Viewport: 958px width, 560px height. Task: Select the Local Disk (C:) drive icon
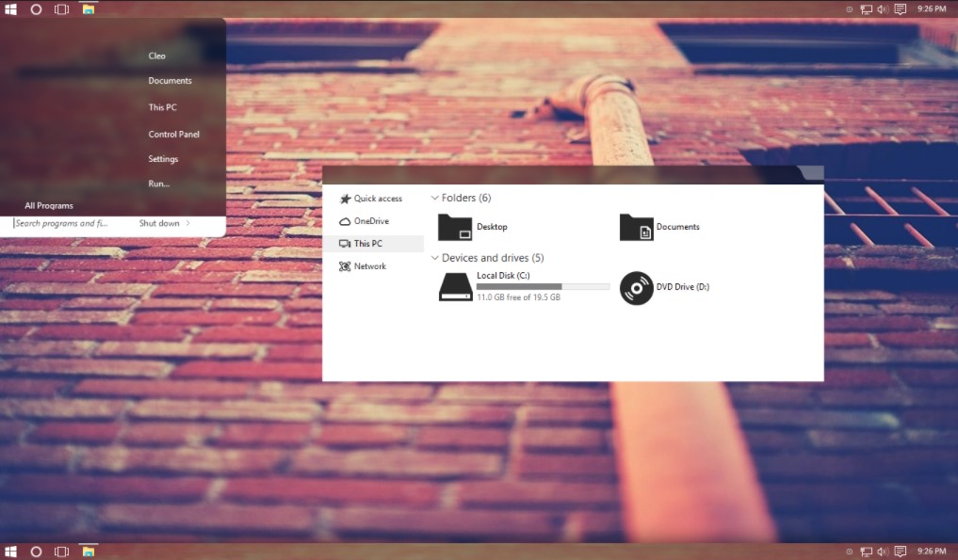[x=455, y=286]
